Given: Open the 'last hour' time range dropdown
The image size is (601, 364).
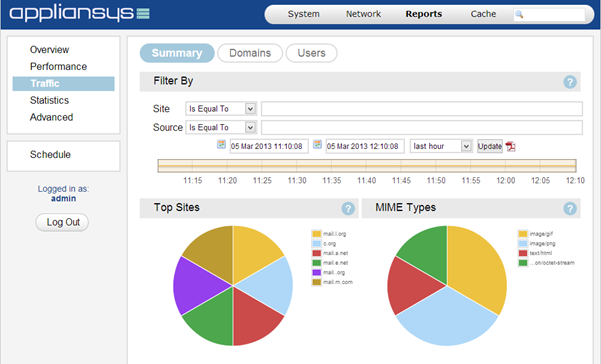Looking at the screenshot, I should pyautogui.click(x=441, y=146).
